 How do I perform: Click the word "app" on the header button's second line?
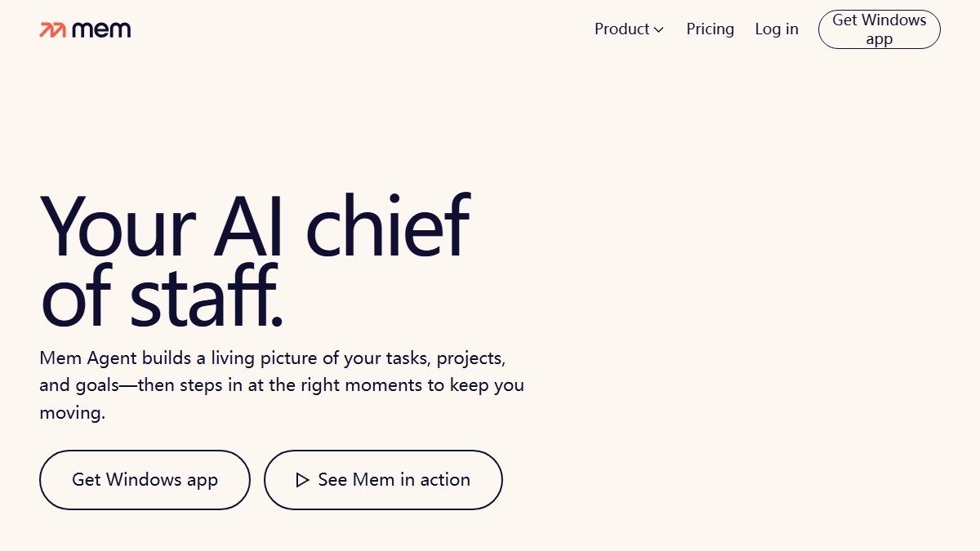pos(880,39)
